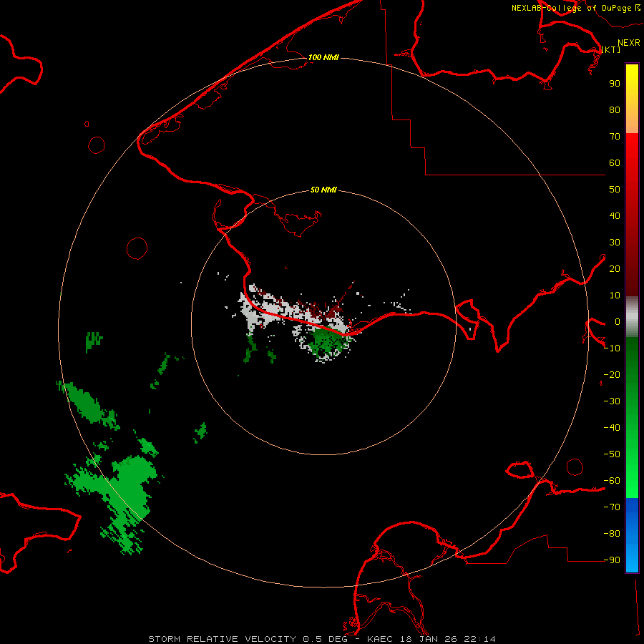Select the 90 value on the velocity scale
The width and height of the screenshot is (644, 644).
click(x=615, y=84)
